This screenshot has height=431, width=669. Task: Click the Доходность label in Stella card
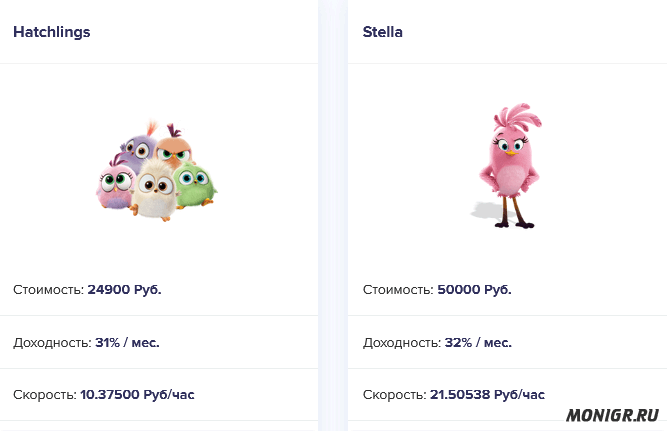[x=401, y=342]
